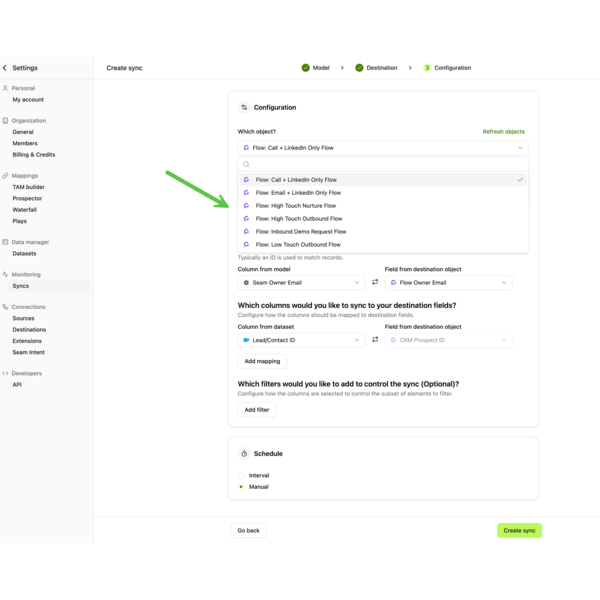
Task: Select the Manual schedule option
Action: pos(242,487)
